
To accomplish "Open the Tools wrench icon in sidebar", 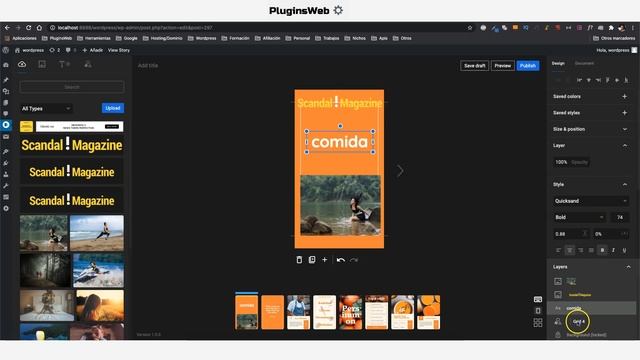I will point(6,186).
